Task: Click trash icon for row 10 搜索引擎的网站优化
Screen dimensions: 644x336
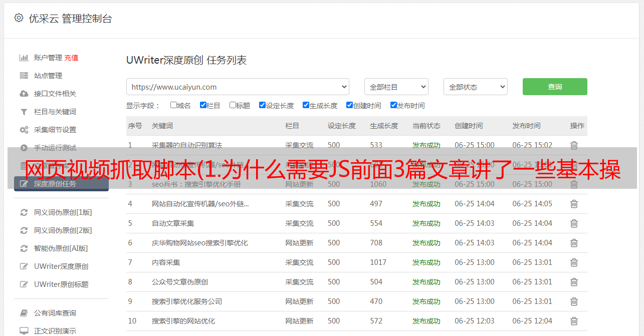Action: coord(574,321)
